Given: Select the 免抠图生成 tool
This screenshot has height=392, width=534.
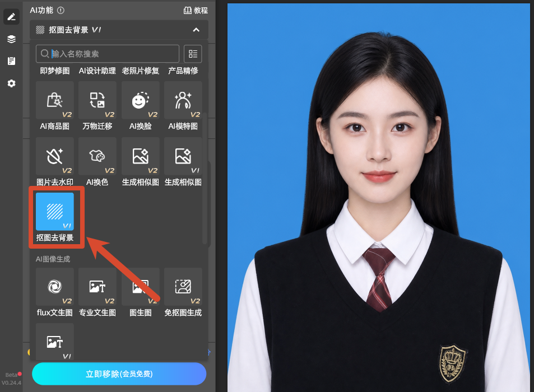Looking at the screenshot, I should [x=183, y=293].
